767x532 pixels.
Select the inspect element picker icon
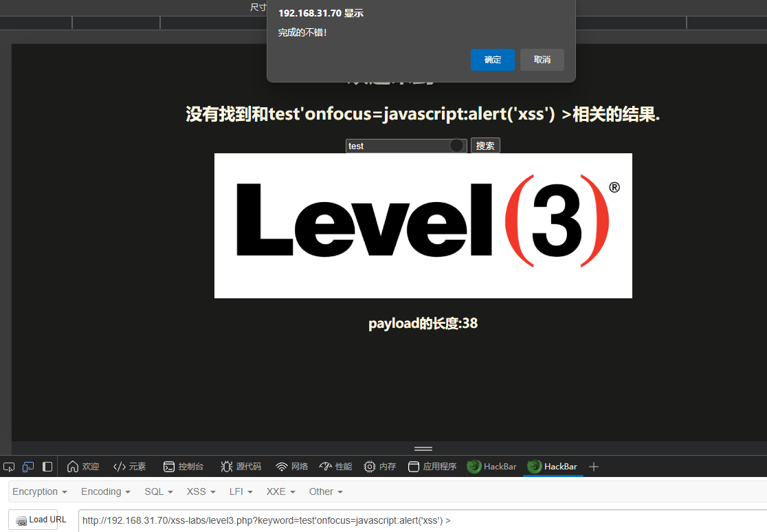click(x=9, y=467)
